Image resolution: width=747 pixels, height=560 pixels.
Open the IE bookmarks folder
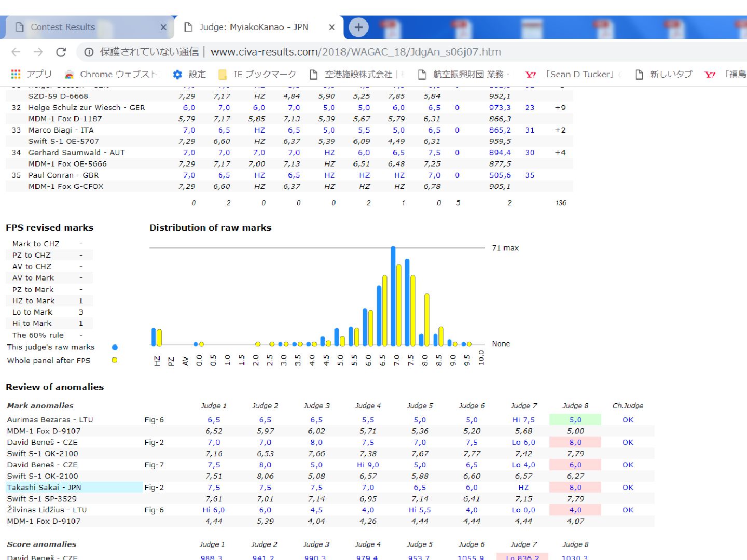tap(257, 74)
